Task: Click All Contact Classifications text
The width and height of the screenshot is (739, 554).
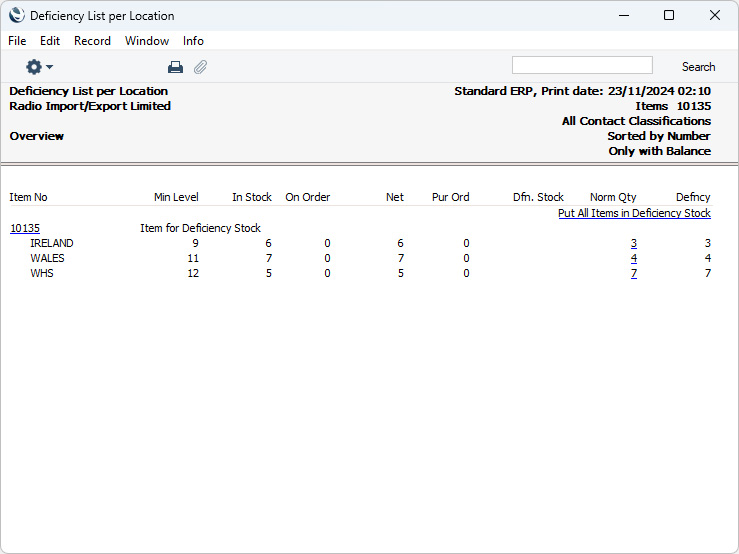Action: tap(636, 121)
